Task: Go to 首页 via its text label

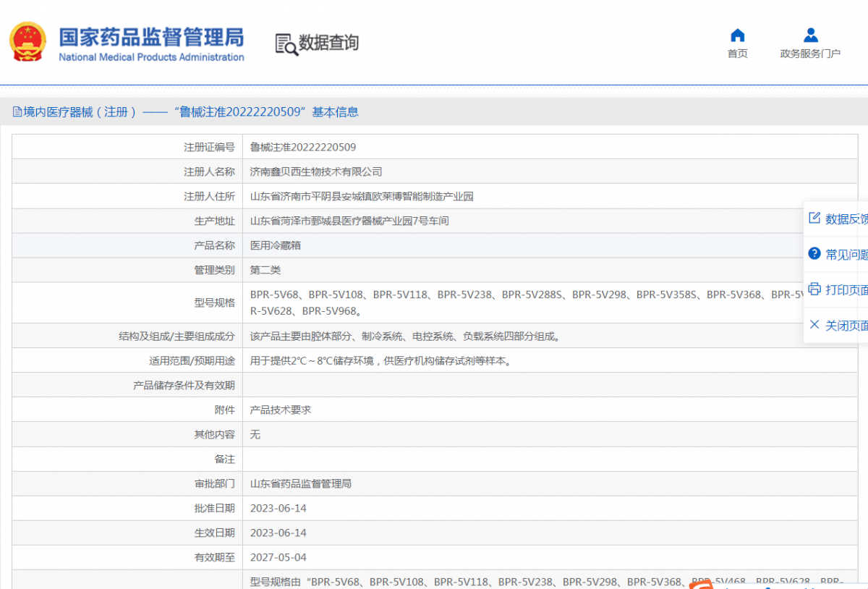Action: tap(737, 54)
